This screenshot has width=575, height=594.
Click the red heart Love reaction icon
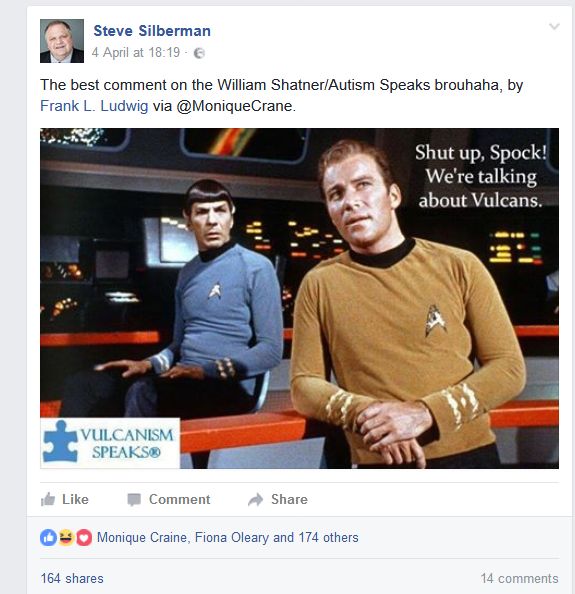[x=84, y=538]
